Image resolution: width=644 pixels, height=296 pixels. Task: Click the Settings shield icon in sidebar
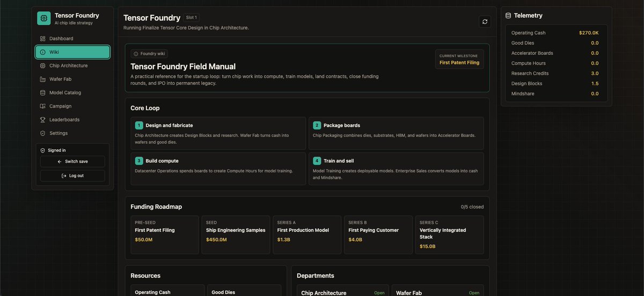tap(42, 133)
